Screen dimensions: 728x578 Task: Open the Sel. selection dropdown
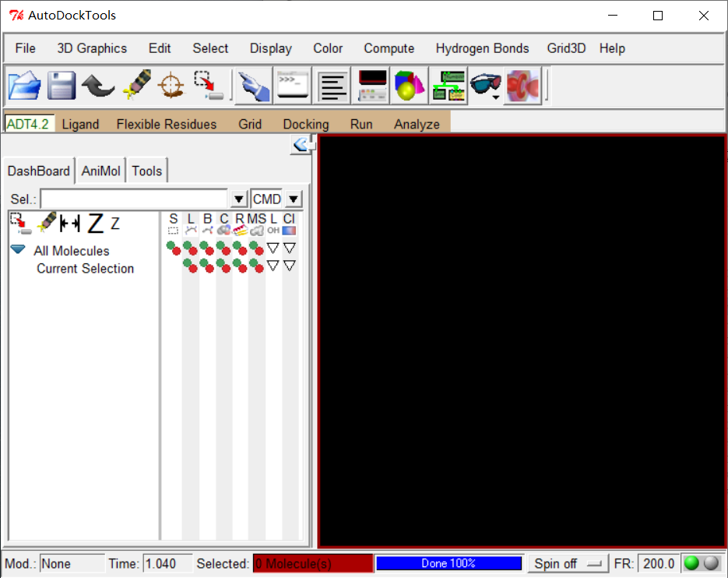click(x=237, y=199)
